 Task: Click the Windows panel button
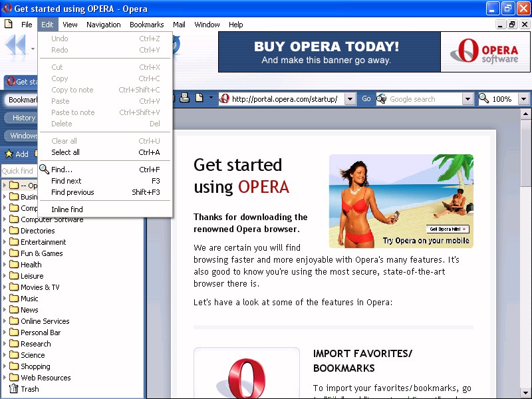[21, 136]
